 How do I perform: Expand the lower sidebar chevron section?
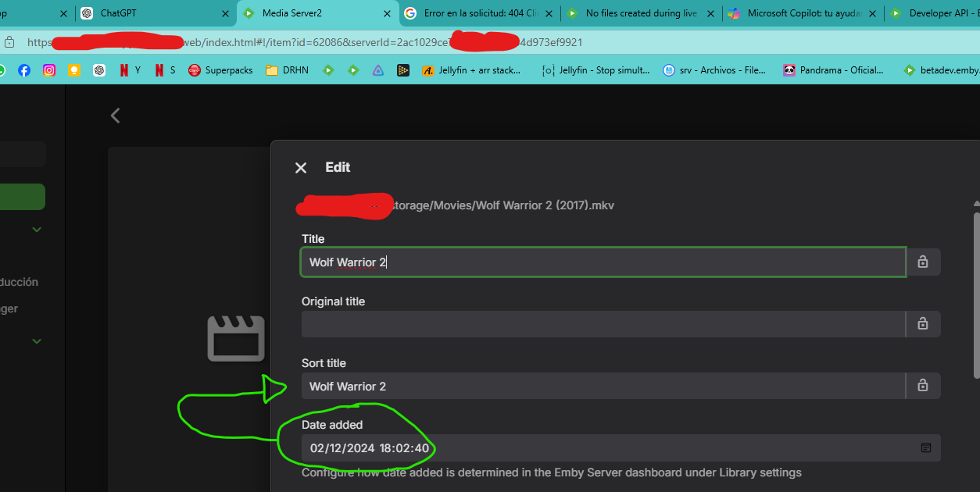[x=36, y=340]
